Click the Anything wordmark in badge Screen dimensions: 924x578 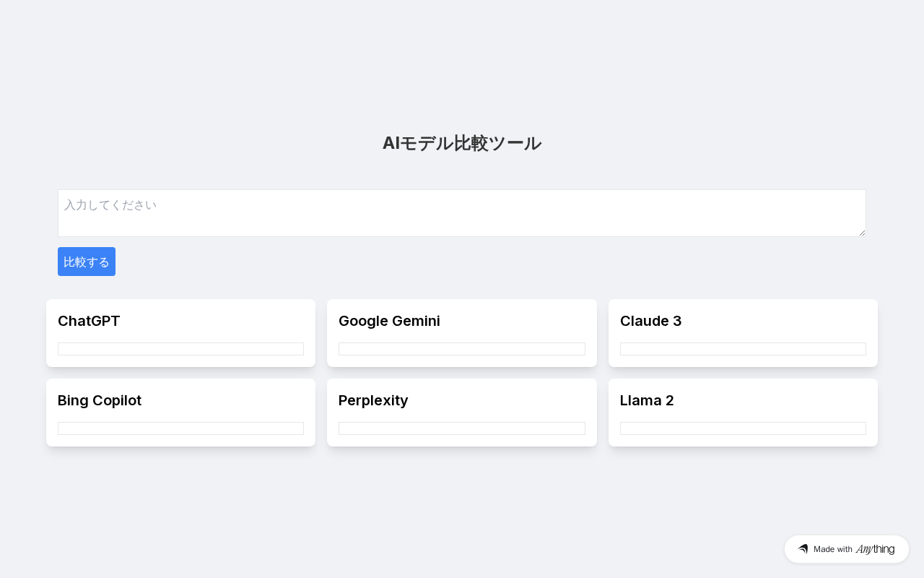tap(875, 549)
